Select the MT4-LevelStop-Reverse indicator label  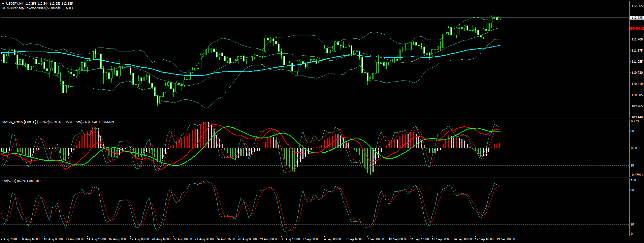[37, 8]
